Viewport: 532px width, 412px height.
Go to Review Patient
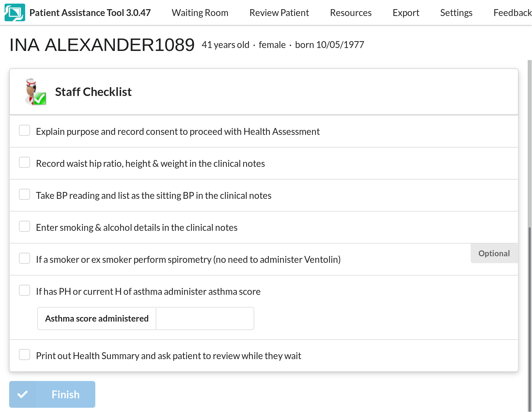pyautogui.click(x=279, y=13)
